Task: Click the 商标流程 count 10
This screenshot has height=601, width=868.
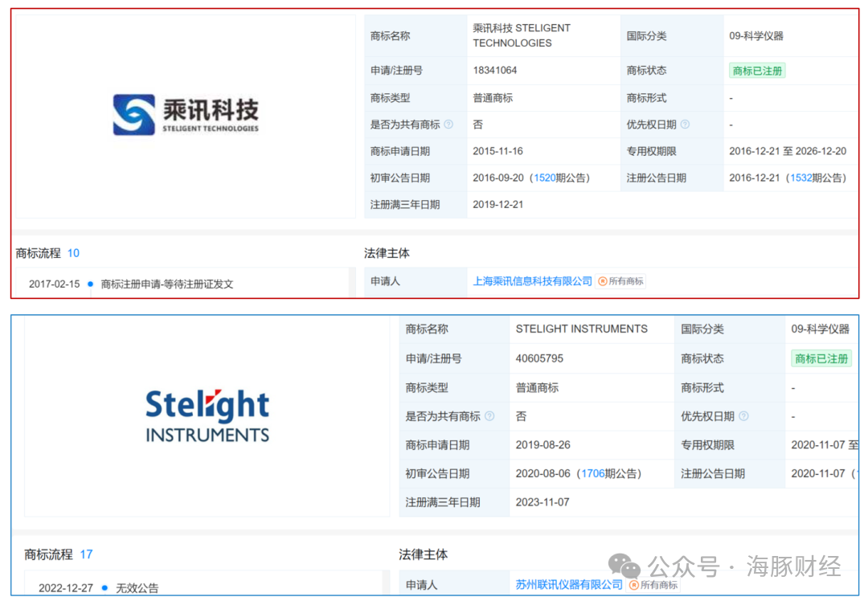Action: [73, 253]
